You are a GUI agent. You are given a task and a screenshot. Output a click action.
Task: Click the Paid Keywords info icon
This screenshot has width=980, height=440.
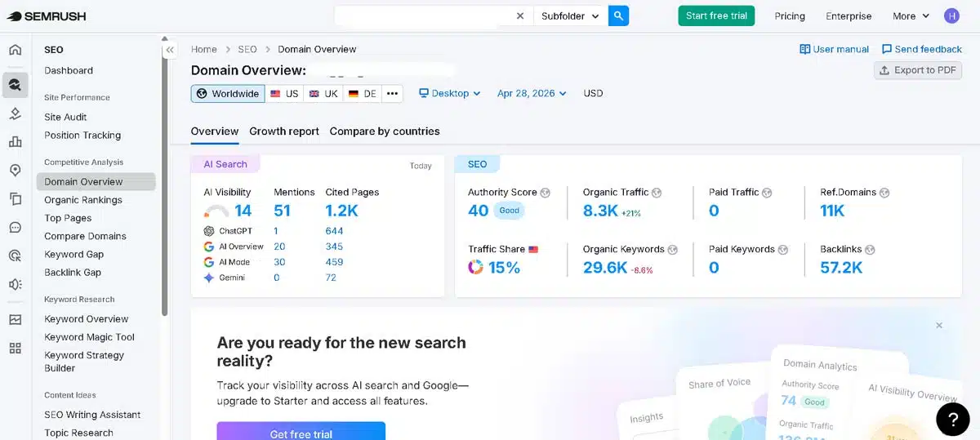[783, 250]
